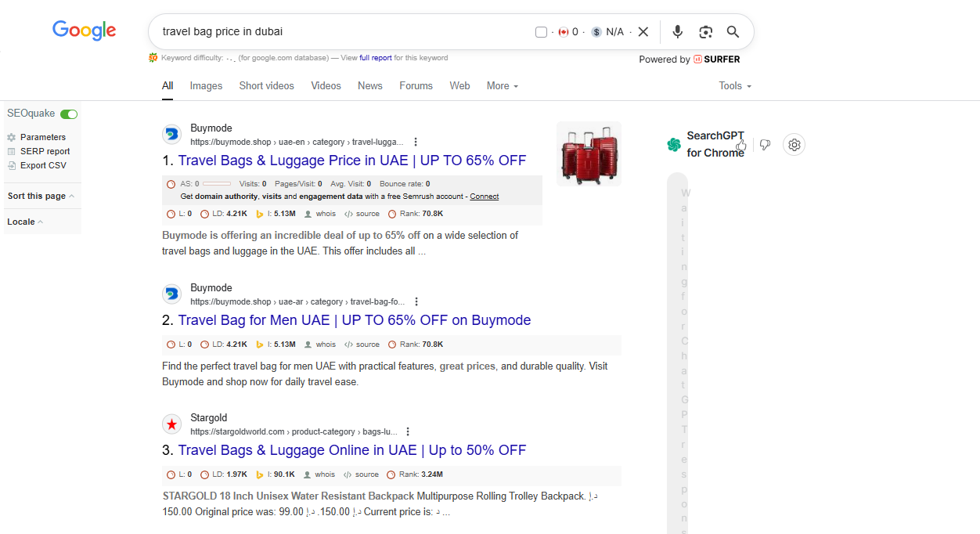Click the red luggage thumbnail image
Viewport: 980px width, 534px height.
(589, 153)
